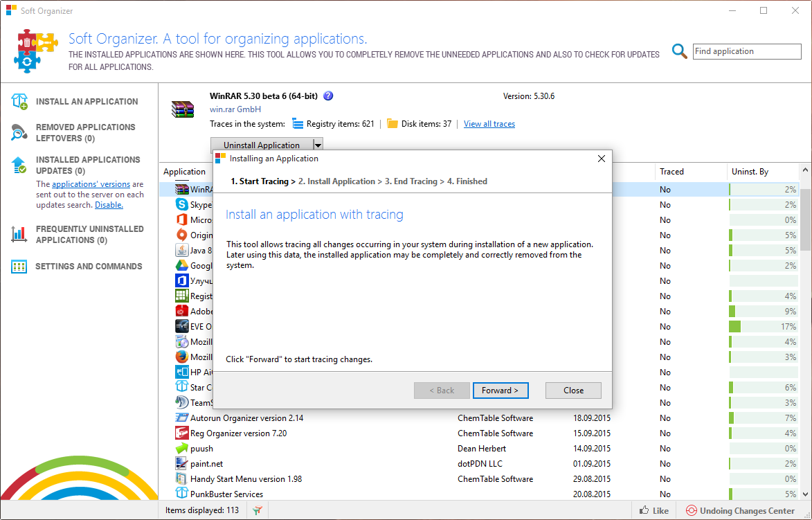
Task: Close the Installing an Application dialog with X
Action: pos(602,159)
